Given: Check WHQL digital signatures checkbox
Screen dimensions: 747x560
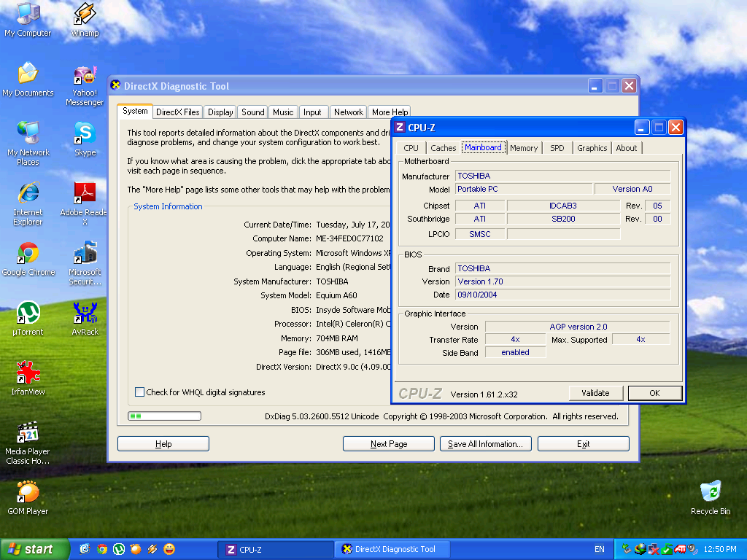Looking at the screenshot, I should (x=139, y=392).
